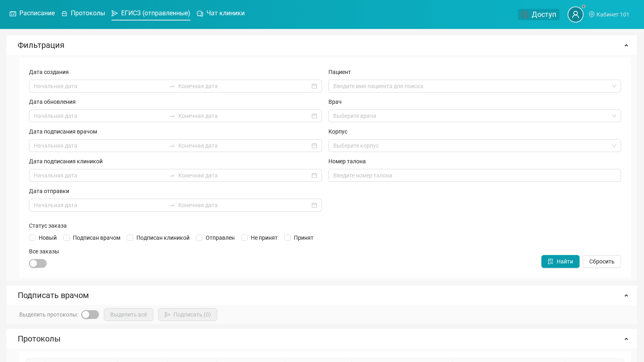Click the ЕГИСЗ send arrow icon
Screen dimensions: 644x362
pyautogui.click(x=115, y=13)
